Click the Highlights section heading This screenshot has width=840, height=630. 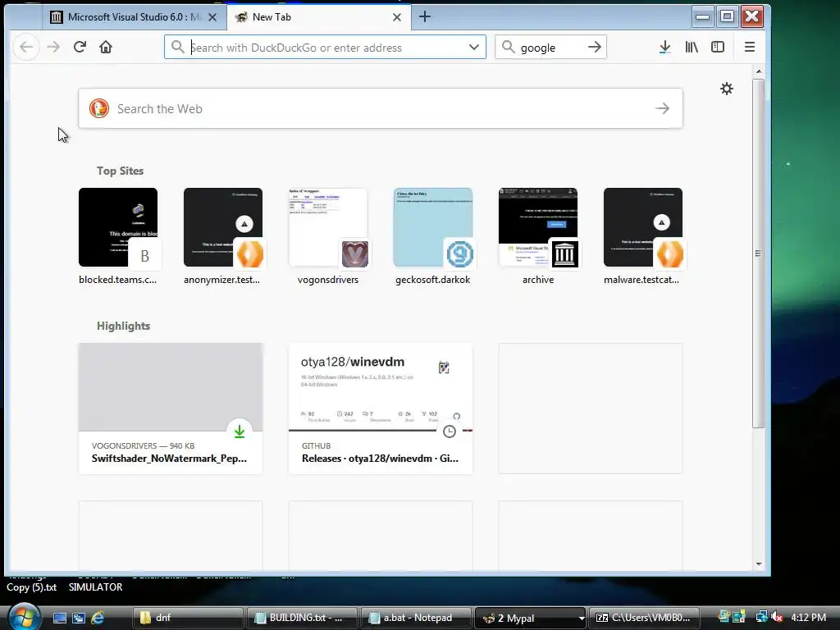[x=123, y=326]
